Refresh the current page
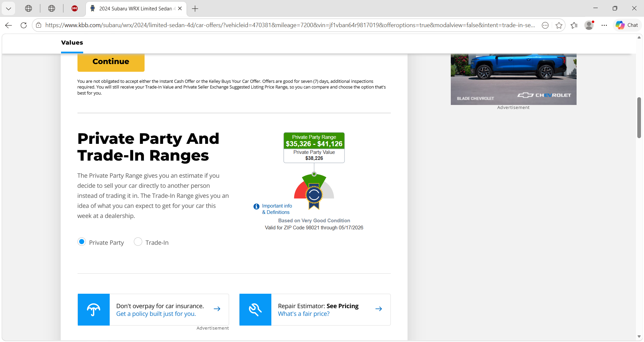The height and width of the screenshot is (342, 644). 23,25
